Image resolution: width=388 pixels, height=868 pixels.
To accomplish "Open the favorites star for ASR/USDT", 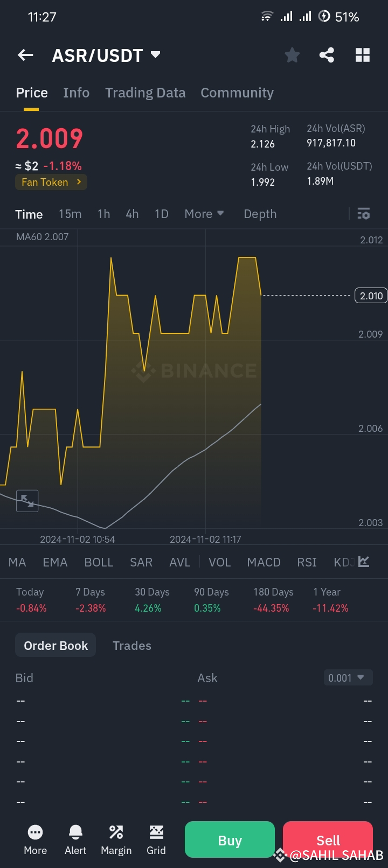I will click(x=292, y=54).
